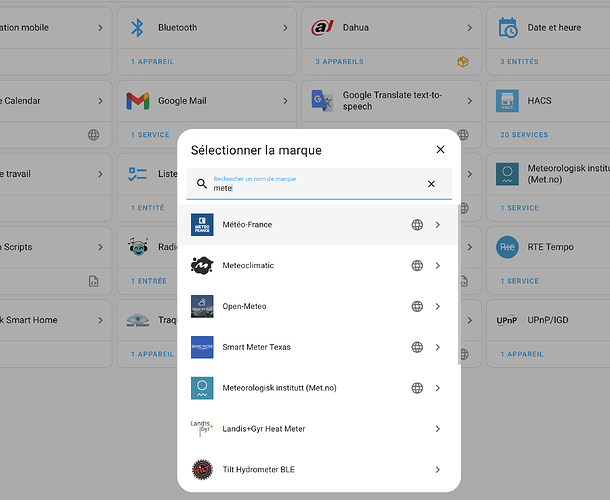Select Meteoclimatic brand name text
This screenshot has height=500, width=610.
point(248,265)
